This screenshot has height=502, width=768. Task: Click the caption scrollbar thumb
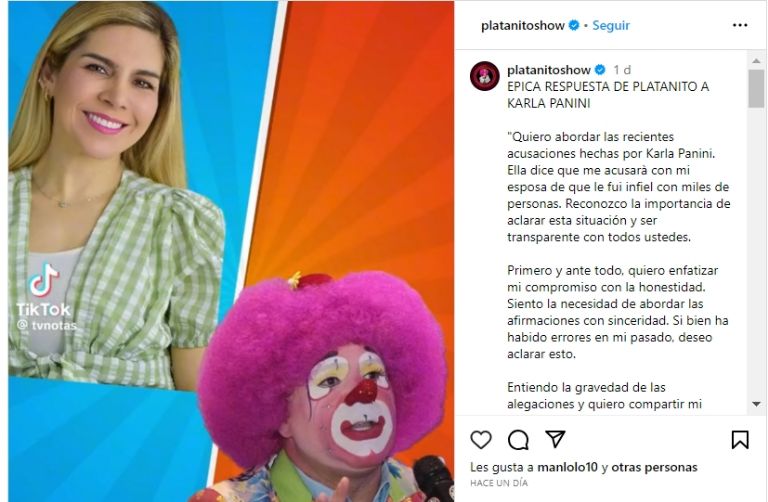coord(756,88)
